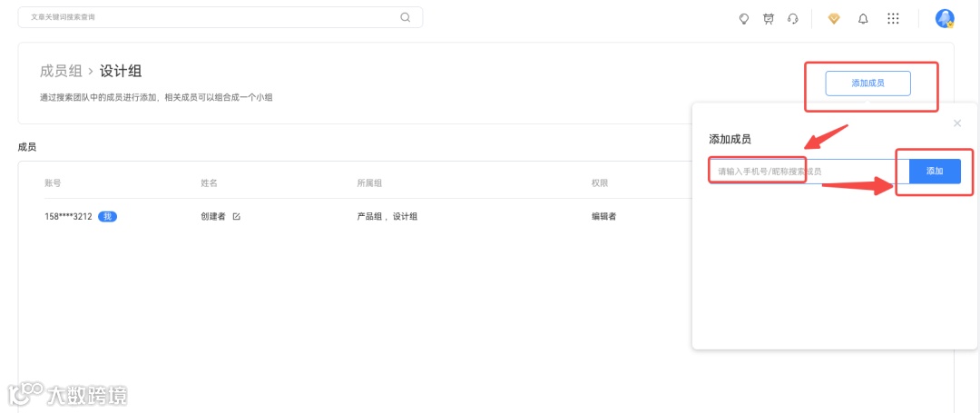Click the 权限 column header

pyautogui.click(x=600, y=183)
